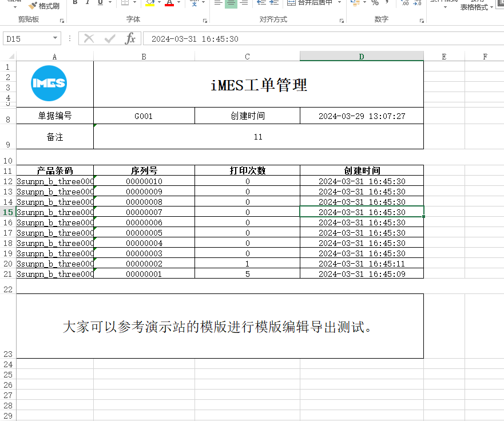
Task: Select cell with 2024-03-31 16:45:11
Action: point(362,264)
